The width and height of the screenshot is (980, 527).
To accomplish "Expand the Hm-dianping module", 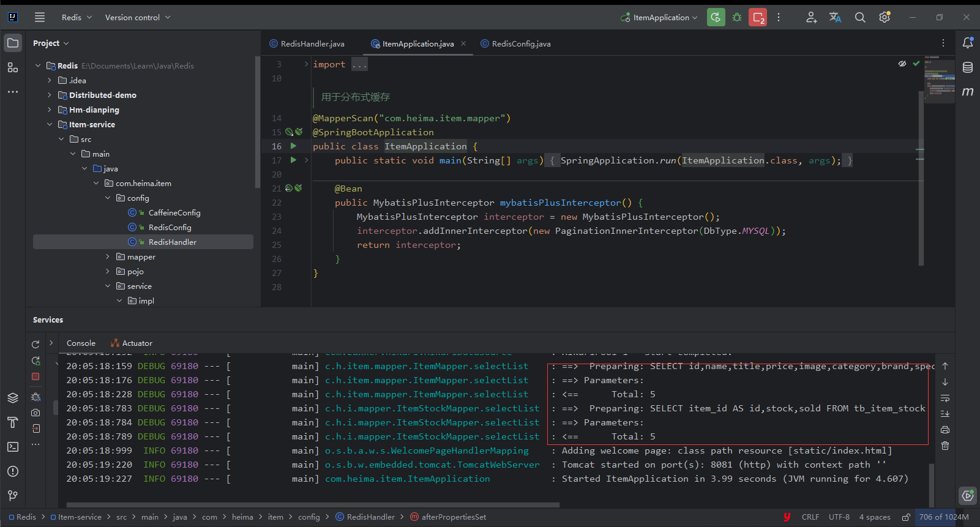I will 50,110.
